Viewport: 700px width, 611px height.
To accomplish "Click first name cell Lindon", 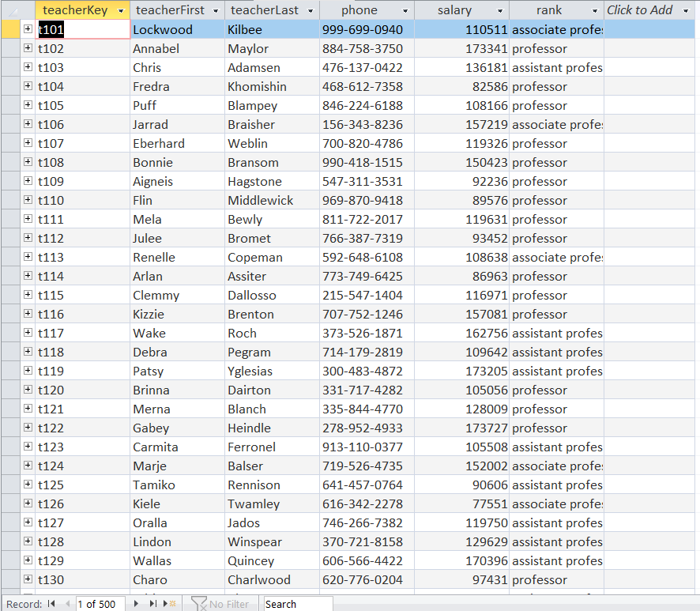I will 177,541.
